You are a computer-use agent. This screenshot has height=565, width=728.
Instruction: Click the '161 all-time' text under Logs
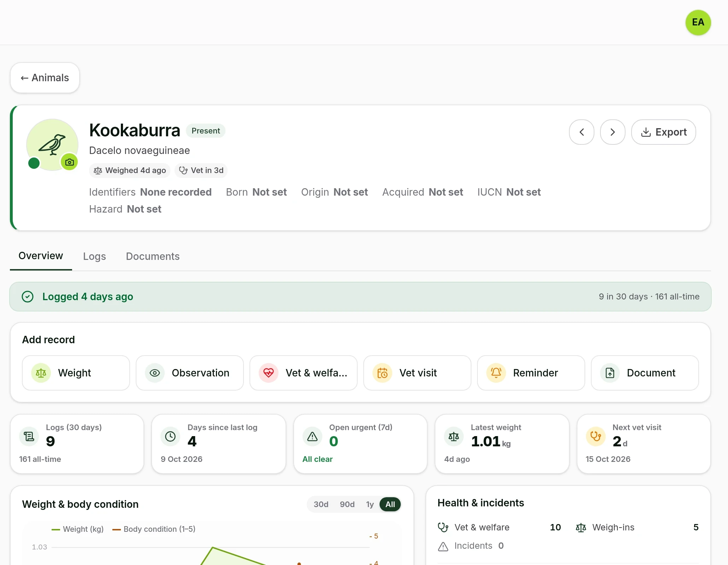(x=40, y=459)
